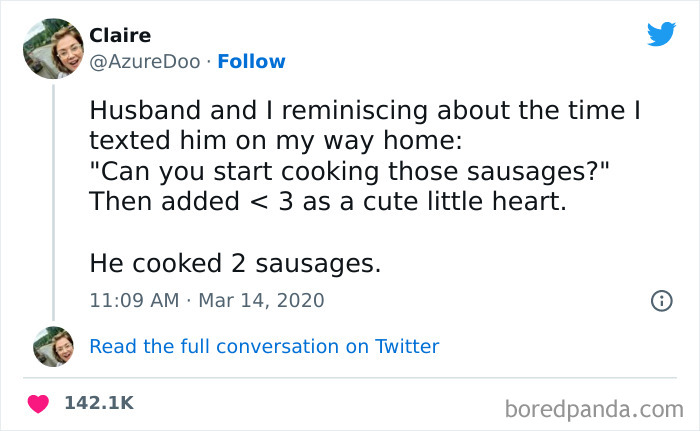700x431 pixels.
Task: Click the Twitter bird logo
Action: [661, 34]
